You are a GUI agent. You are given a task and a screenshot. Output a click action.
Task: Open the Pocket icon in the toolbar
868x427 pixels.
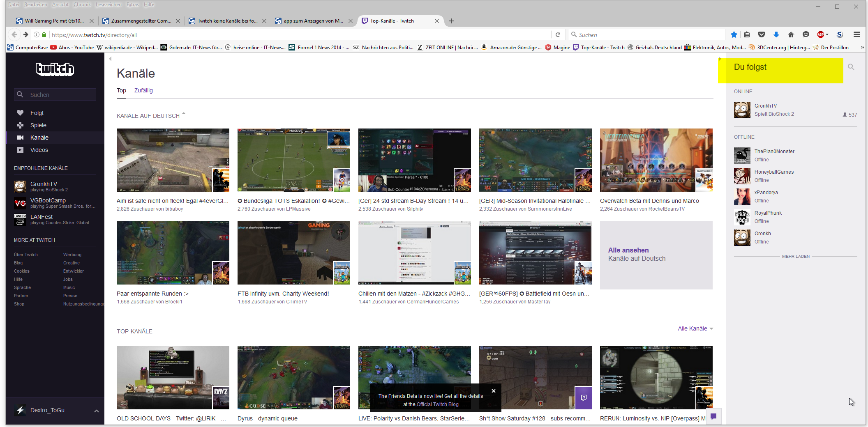[x=761, y=34]
